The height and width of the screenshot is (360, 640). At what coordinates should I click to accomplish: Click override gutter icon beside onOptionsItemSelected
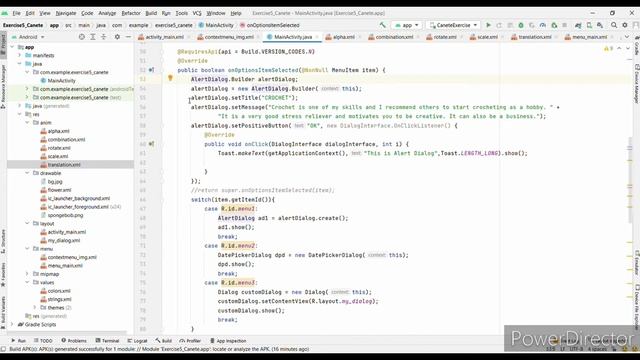[x=151, y=70]
